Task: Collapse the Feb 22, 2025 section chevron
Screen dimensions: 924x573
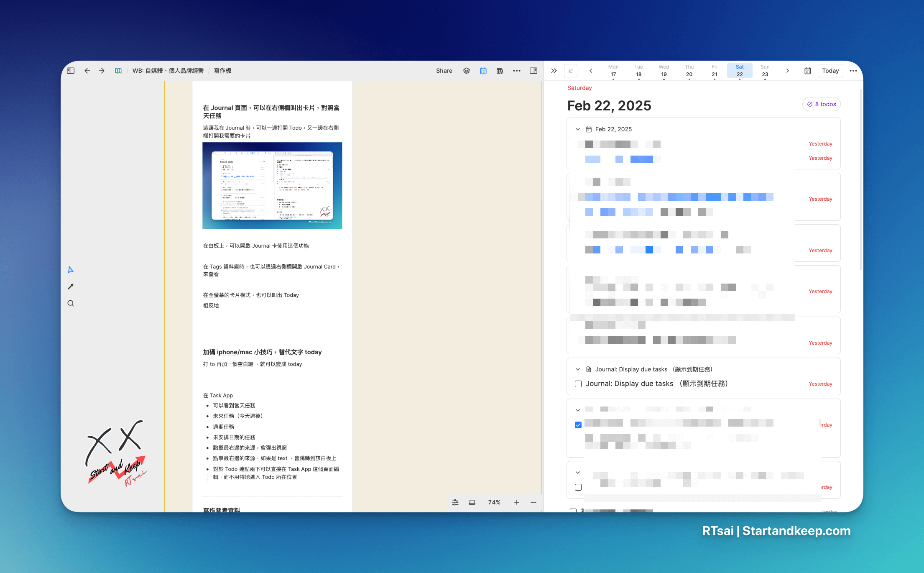Action: click(577, 129)
